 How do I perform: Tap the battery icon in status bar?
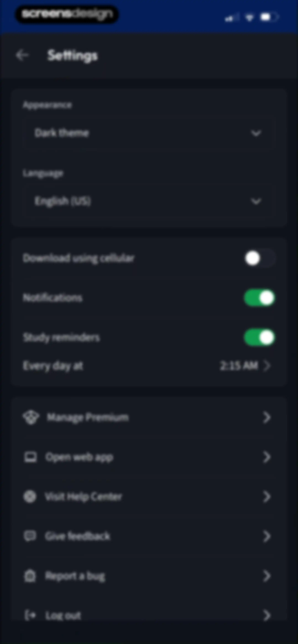(269, 17)
